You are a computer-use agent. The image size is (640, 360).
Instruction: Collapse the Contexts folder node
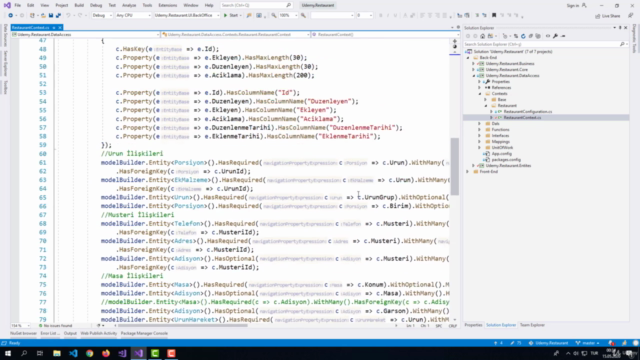(x=480, y=93)
